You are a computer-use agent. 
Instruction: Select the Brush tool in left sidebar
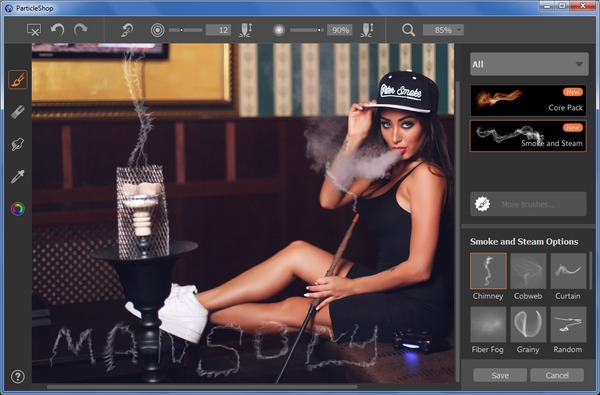18,80
